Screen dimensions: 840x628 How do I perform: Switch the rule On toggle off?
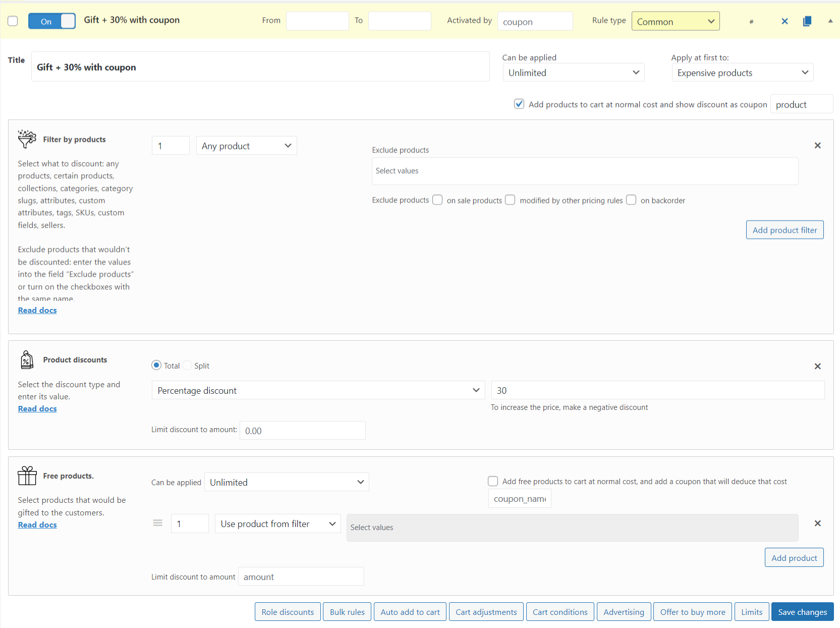coord(52,21)
